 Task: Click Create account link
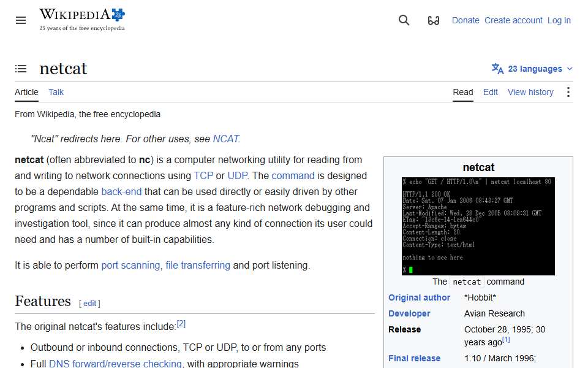[513, 20]
